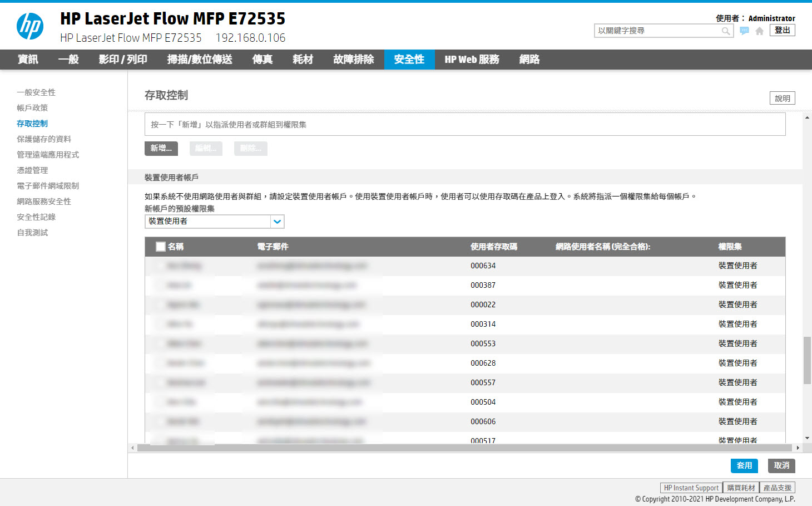Screen dimensions: 812x506
Task: Click the home icon near Administrator
Action: [x=759, y=30]
